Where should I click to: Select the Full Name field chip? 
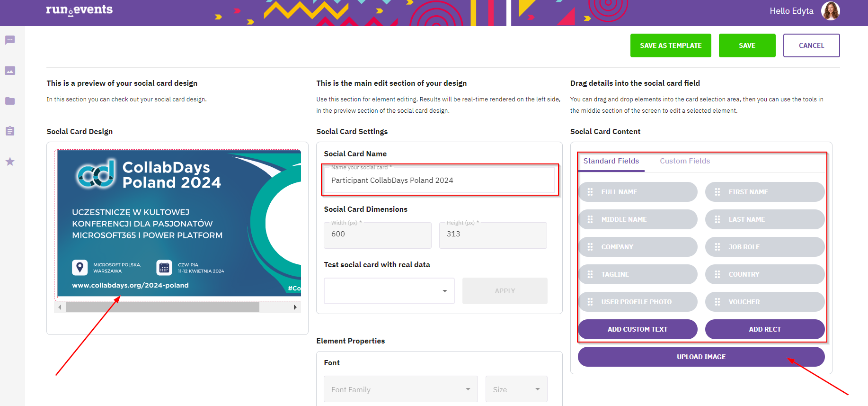[638, 192]
